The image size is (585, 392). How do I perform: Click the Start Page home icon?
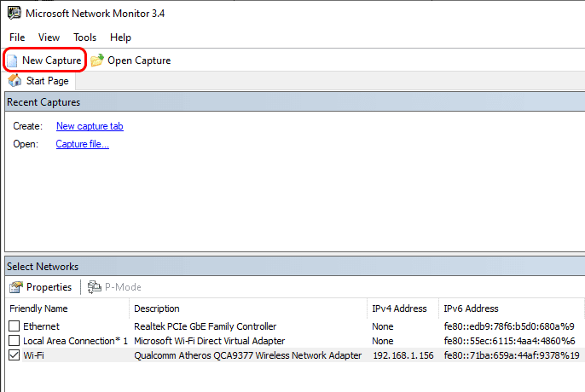pos(14,81)
